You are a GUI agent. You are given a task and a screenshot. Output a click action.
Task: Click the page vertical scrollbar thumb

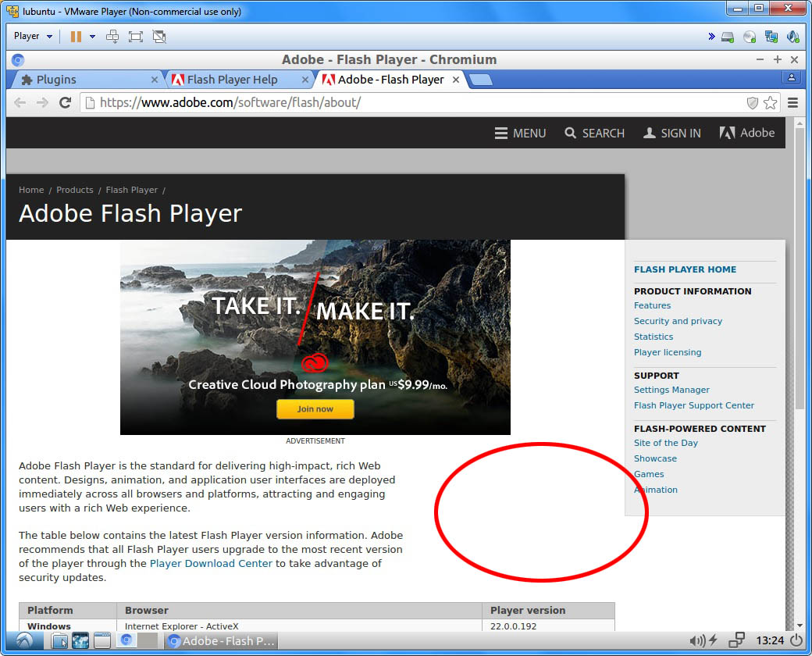(800, 269)
